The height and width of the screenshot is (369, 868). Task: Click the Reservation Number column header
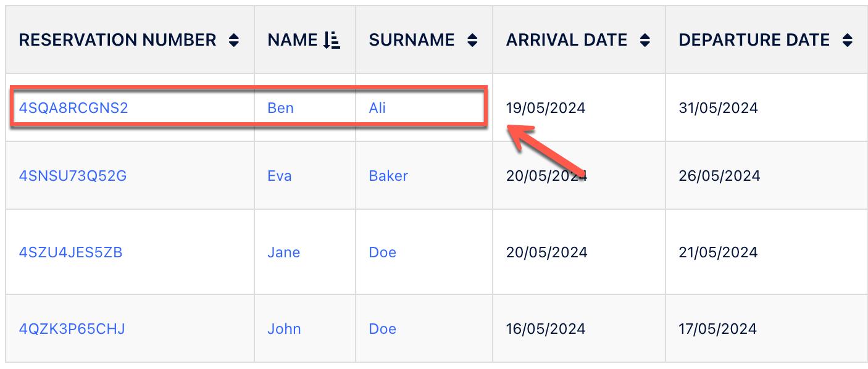(x=117, y=40)
